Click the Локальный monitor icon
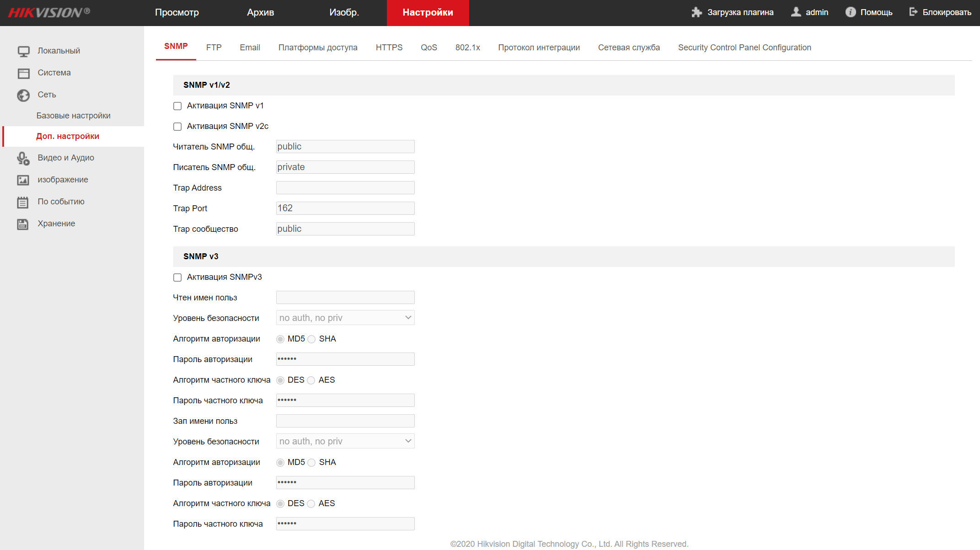The height and width of the screenshot is (550, 980). (23, 51)
